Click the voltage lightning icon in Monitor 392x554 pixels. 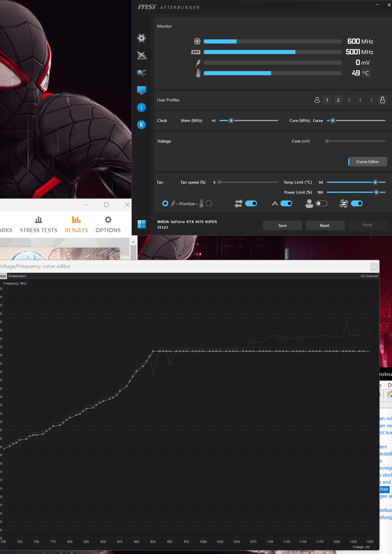(198, 63)
